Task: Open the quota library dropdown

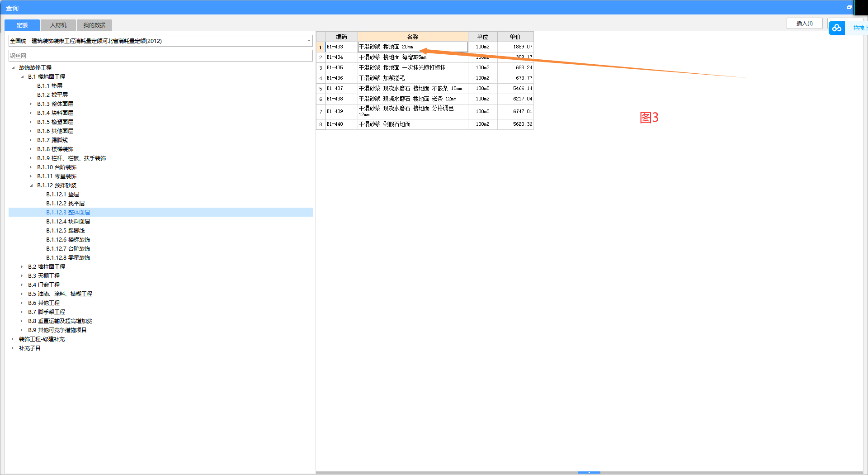Action: (x=309, y=41)
